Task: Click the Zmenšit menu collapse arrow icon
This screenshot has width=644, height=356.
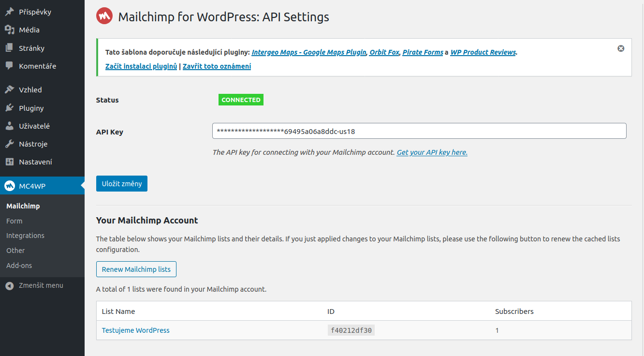Action: (x=10, y=286)
